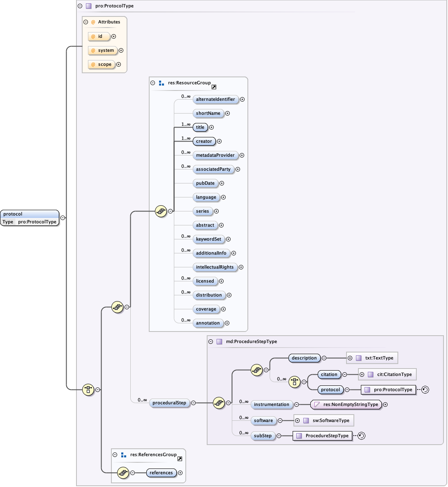Click the choice compositor between citation and protocol

tap(294, 382)
